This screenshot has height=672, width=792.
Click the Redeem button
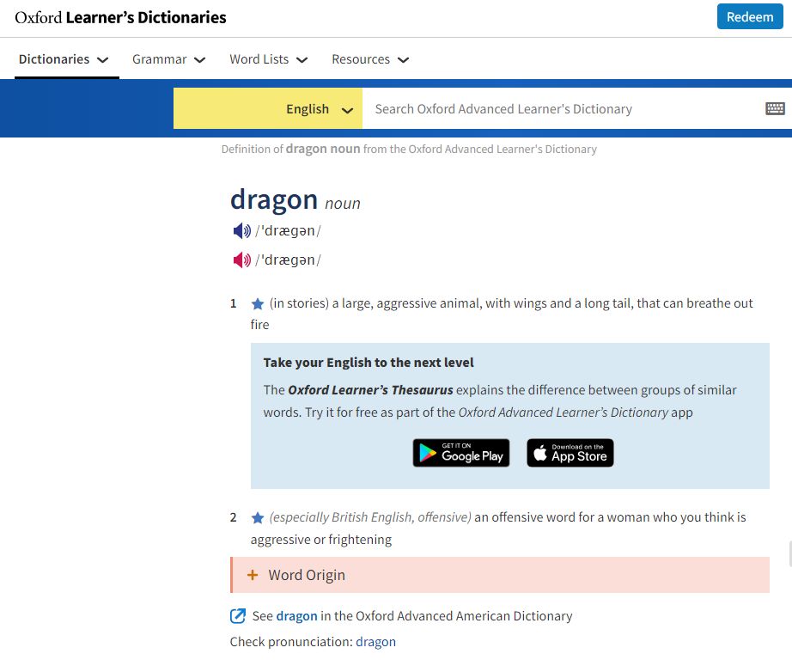(750, 16)
